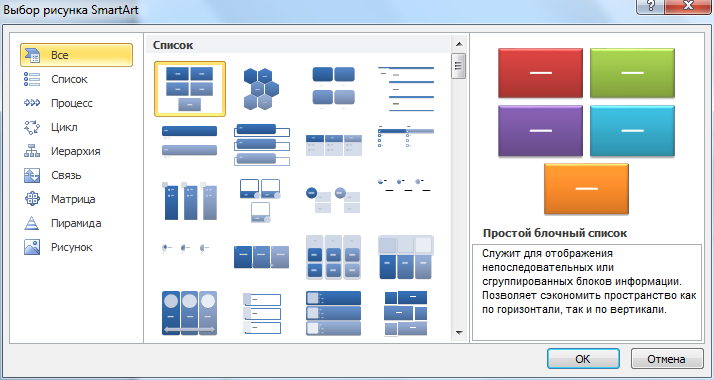714x380 pixels.
Task: Click the cyan block in the preview
Action: click(632, 131)
